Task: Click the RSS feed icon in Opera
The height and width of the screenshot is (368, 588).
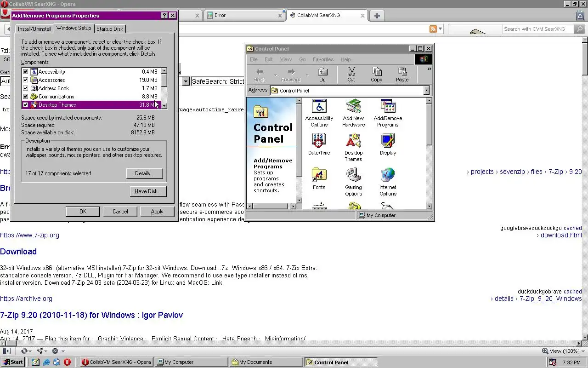Action: [x=433, y=29]
